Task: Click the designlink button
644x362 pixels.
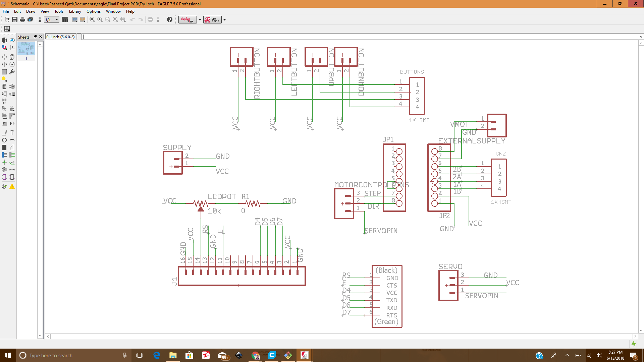Action: [187, 19]
